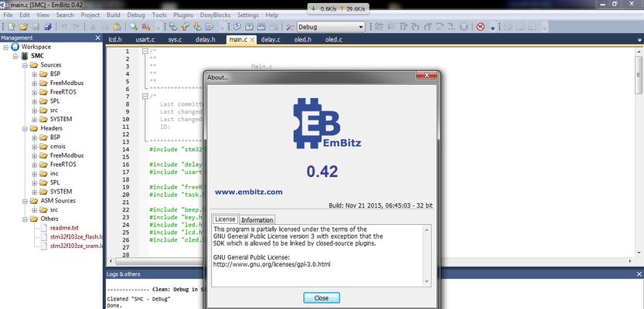Click the Save all files toolbar icon

coord(48,27)
